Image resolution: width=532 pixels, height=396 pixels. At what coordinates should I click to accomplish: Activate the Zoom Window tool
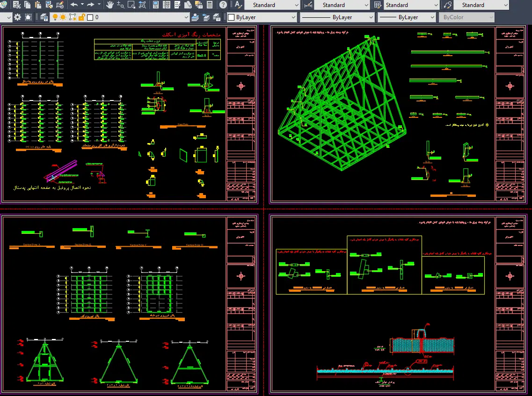(x=131, y=5)
